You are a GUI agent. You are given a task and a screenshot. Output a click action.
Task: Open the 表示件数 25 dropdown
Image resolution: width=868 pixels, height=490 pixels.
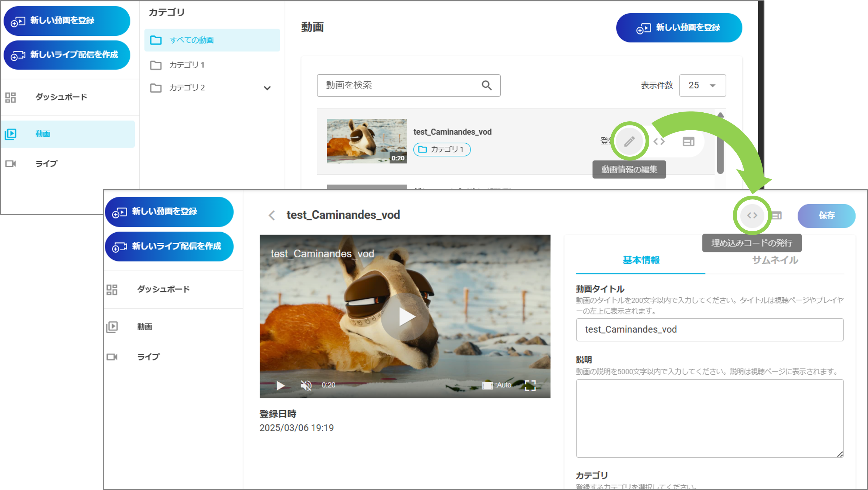[702, 85]
